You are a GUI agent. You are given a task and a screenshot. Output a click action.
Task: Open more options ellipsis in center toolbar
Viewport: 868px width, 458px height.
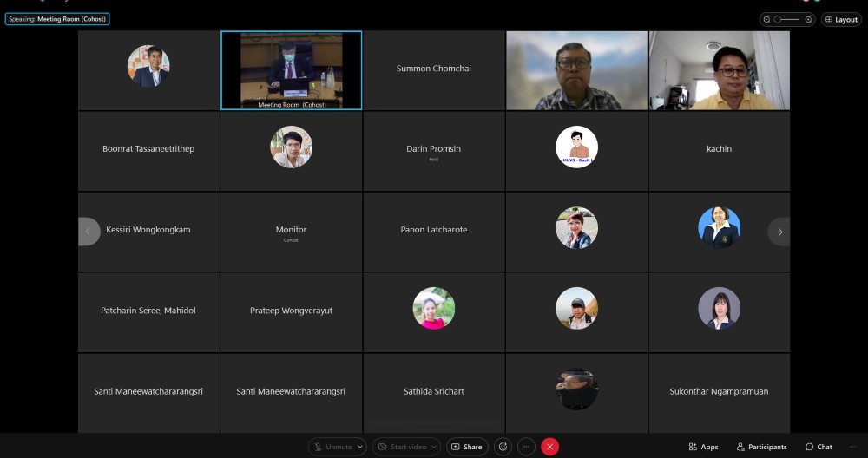click(x=526, y=447)
